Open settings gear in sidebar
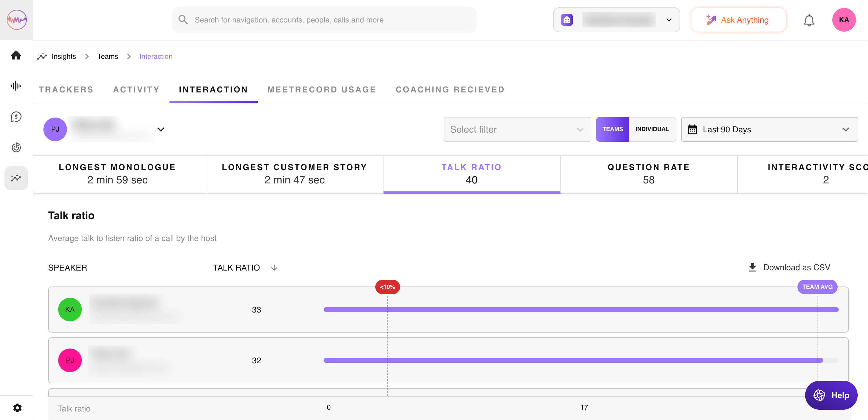868x420 pixels. (x=17, y=408)
